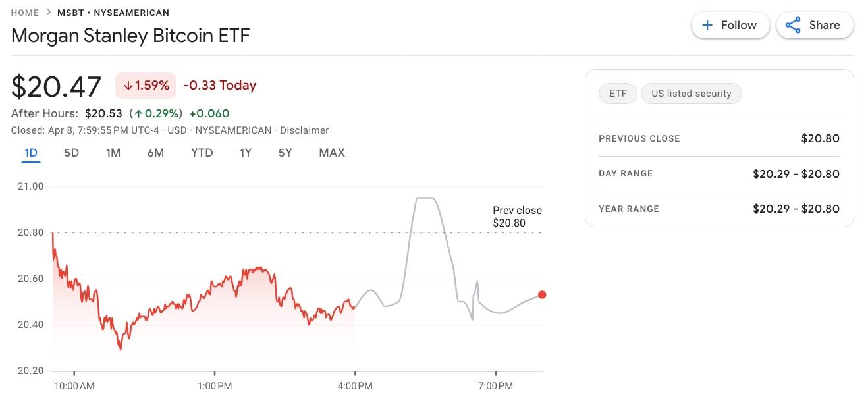The width and height of the screenshot is (868, 407).
Task: Click the ETF chip in the info panel
Action: (617, 93)
